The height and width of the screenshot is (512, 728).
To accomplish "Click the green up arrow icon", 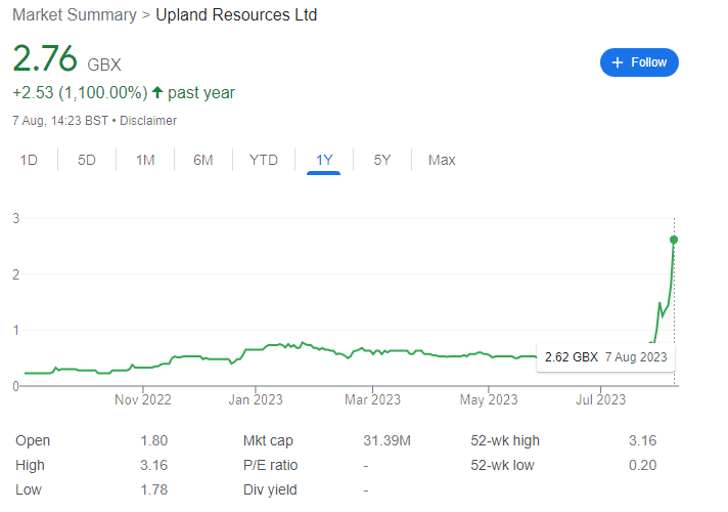I will pyautogui.click(x=157, y=92).
